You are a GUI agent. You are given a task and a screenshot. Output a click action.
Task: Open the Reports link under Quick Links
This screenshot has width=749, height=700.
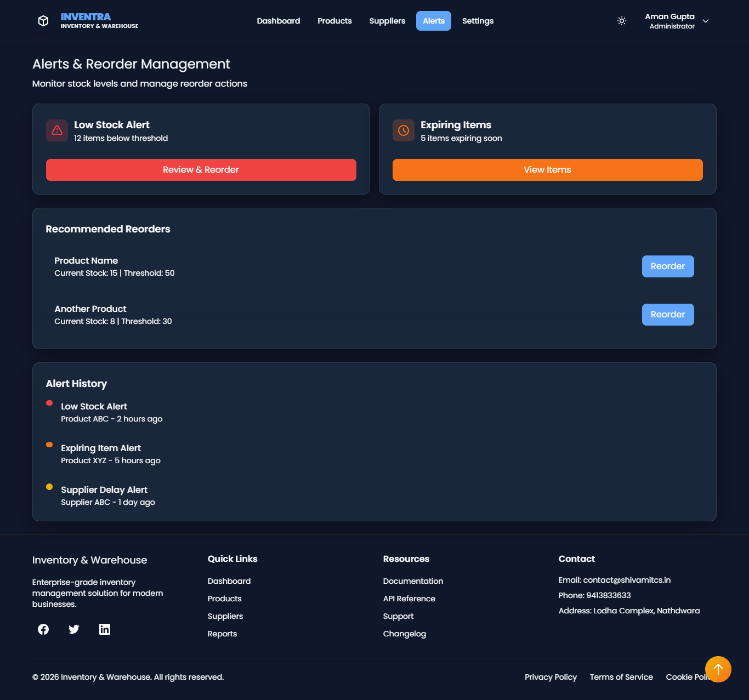click(x=223, y=634)
